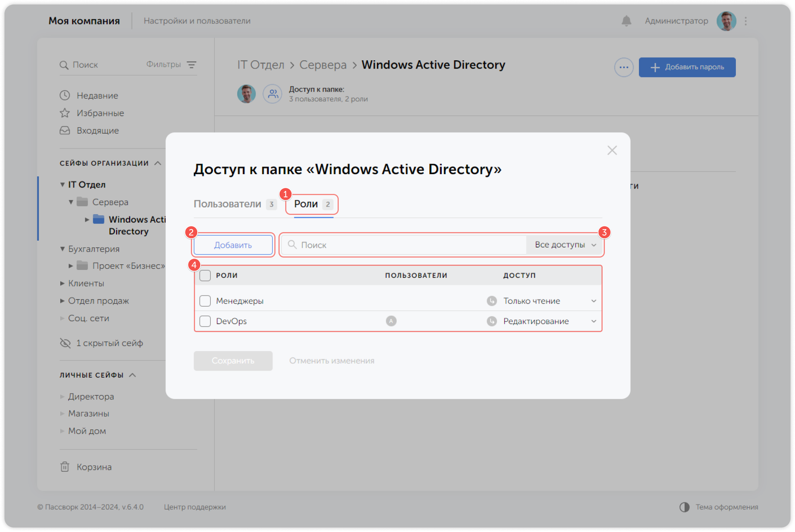Switch to the Пользователи tab
This screenshot has height=532, width=795.
pos(227,204)
